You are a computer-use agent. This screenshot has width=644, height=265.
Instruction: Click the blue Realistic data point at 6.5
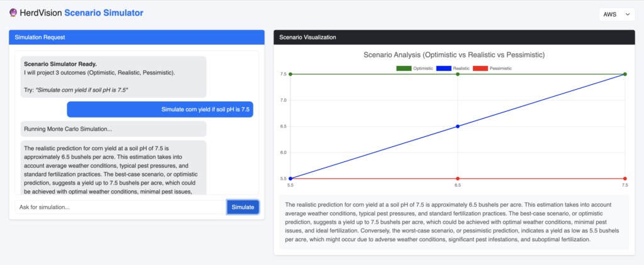pyautogui.click(x=457, y=126)
